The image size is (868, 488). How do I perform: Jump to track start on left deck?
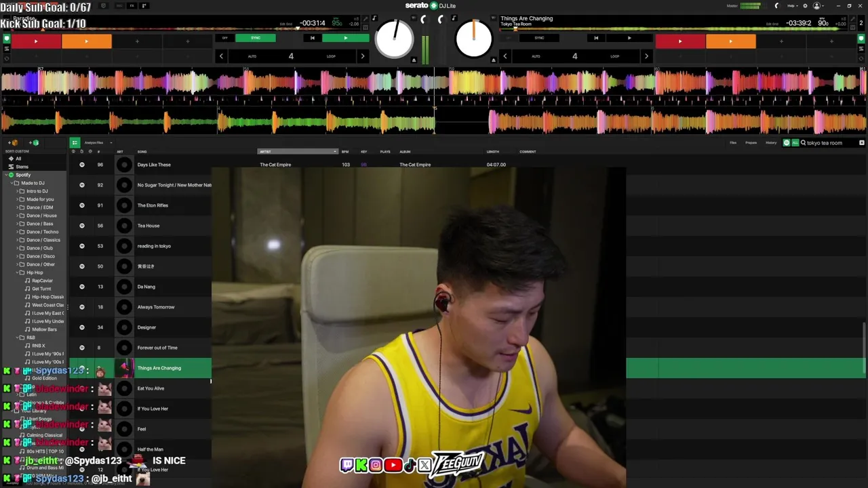(312, 38)
